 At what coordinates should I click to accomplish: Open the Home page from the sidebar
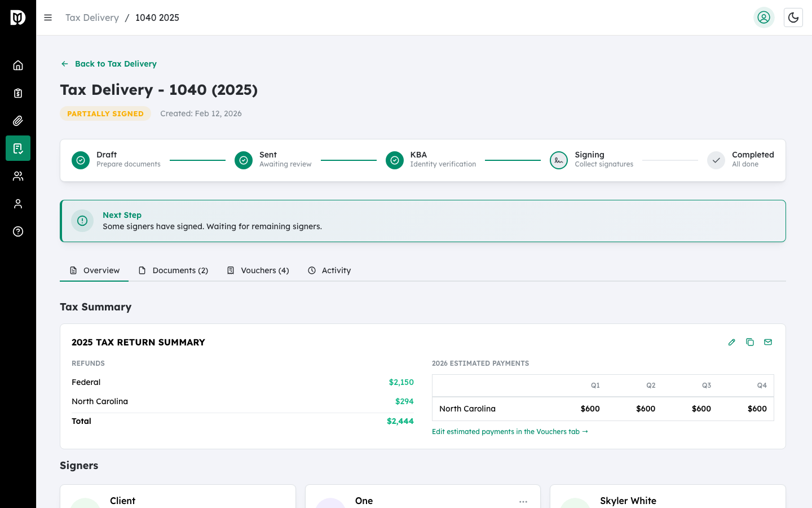pyautogui.click(x=18, y=65)
